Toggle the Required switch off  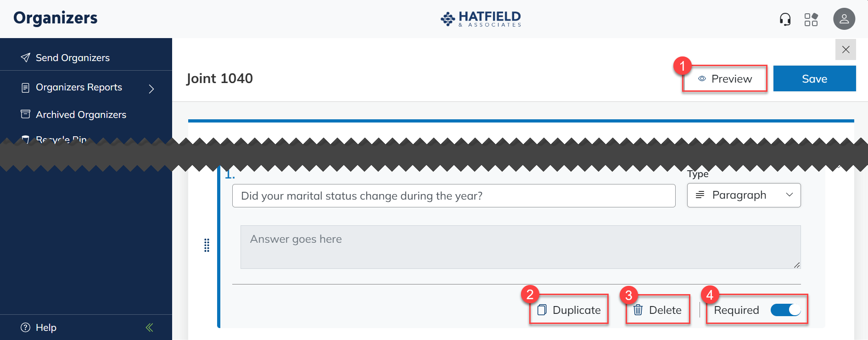785,310
